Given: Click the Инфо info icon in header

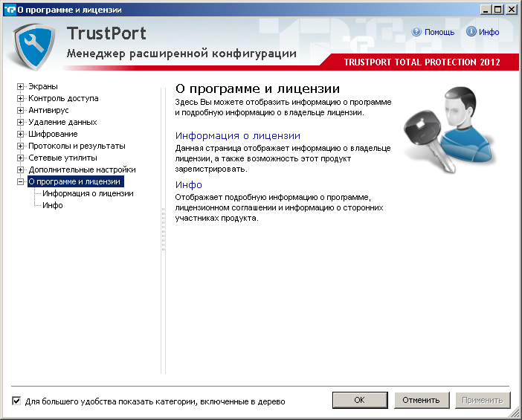Looking at the screenshot, I should pos(471,32).
